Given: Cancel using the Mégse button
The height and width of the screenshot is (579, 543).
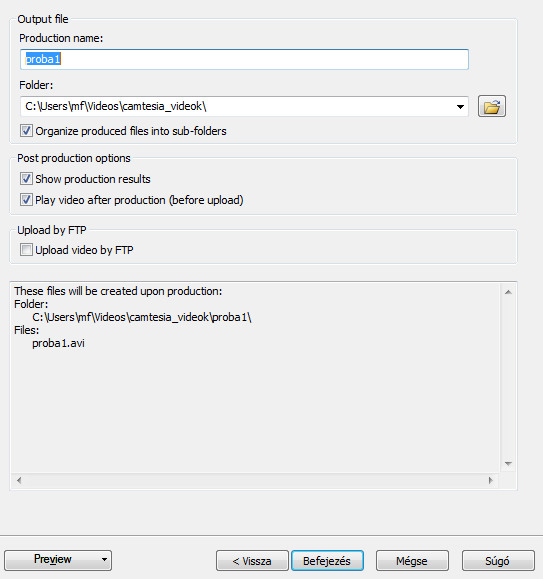Looking at the screenshot, I should pos(412,561).
